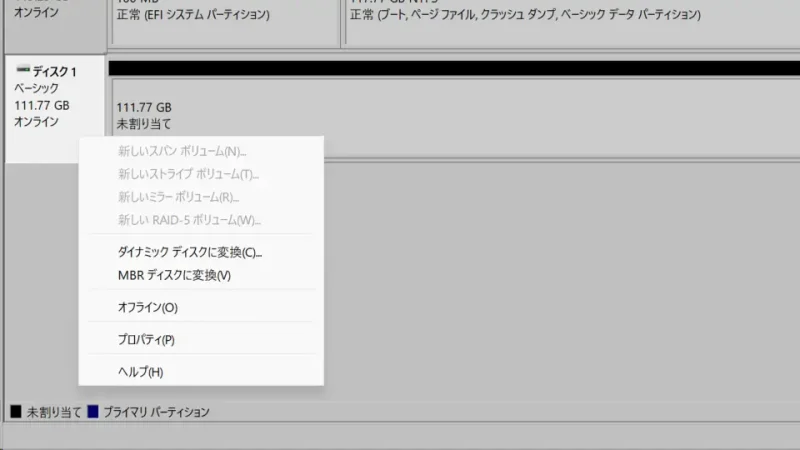Open ヘルプ(H) from the context menu
Screen dimensions: 800x450
[201, 372]
